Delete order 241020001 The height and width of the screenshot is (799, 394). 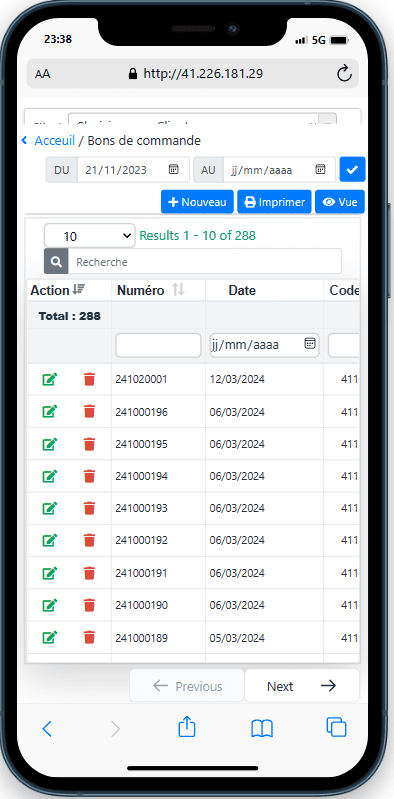[89, 380]
